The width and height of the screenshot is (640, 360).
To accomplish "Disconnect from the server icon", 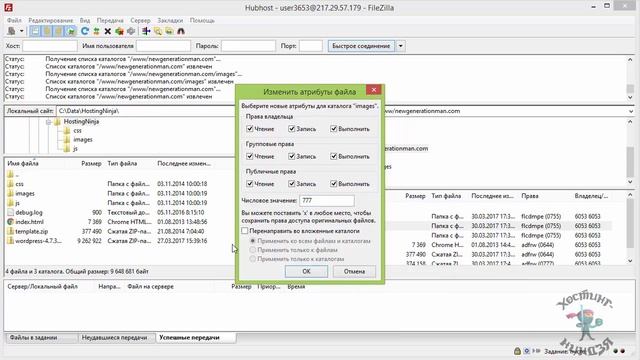I will point(119,31).
